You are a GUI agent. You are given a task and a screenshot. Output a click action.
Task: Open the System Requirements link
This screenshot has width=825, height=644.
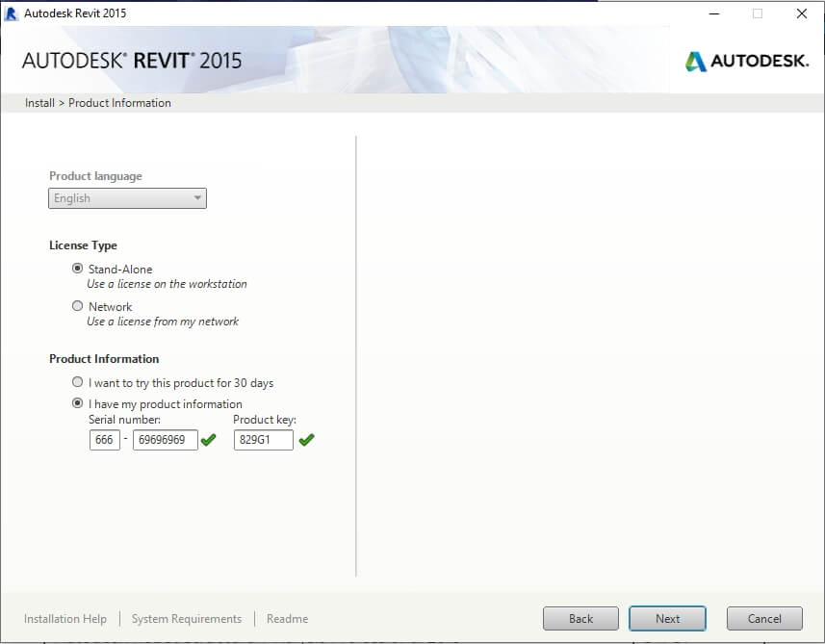(187, 619)
